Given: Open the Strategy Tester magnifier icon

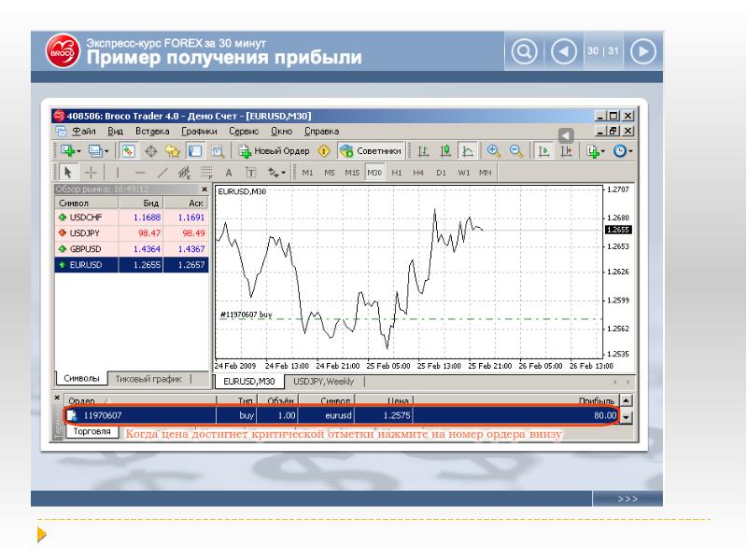Looking at the screenshot, I should click(218, 151).
